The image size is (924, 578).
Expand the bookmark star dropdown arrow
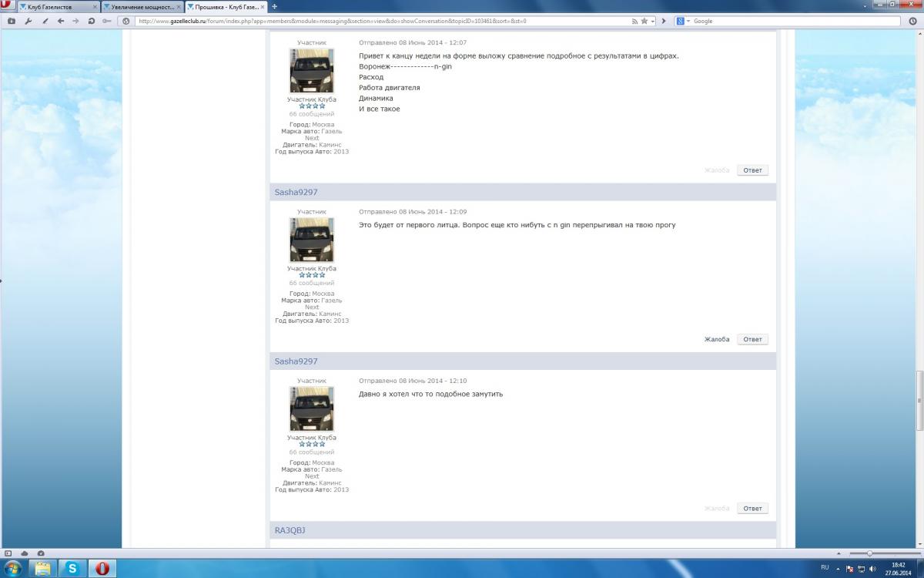(652, 21)
